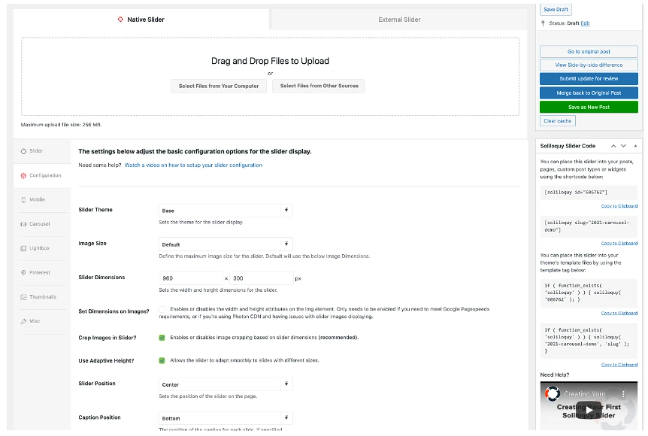Open the Pinterest settings tab
648x436 pixels.
click(42, 273)
